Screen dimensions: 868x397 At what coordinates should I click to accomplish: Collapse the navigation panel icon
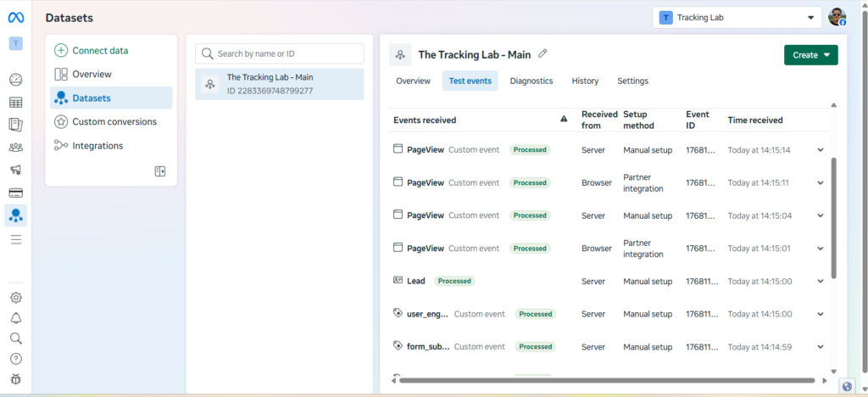(160, 171)
